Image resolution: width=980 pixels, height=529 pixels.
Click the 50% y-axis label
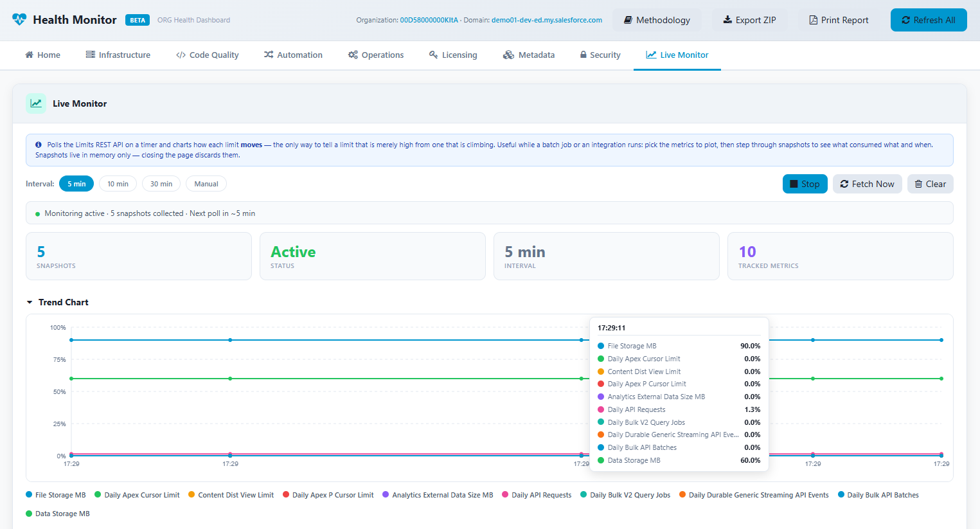tap(60, 391)
